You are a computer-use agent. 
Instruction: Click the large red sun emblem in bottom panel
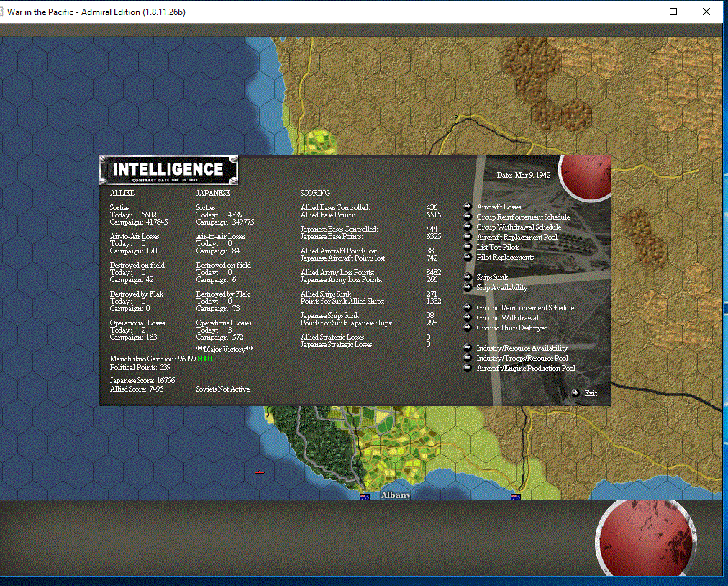pyautogui.click(x=646, y=538)
